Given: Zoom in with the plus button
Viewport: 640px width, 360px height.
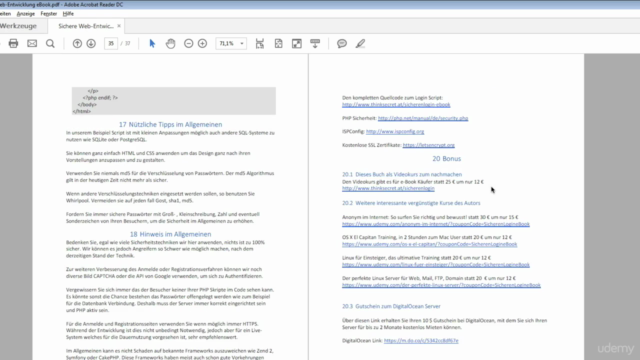Looking at the screenshot, I should tap(202, 43).
